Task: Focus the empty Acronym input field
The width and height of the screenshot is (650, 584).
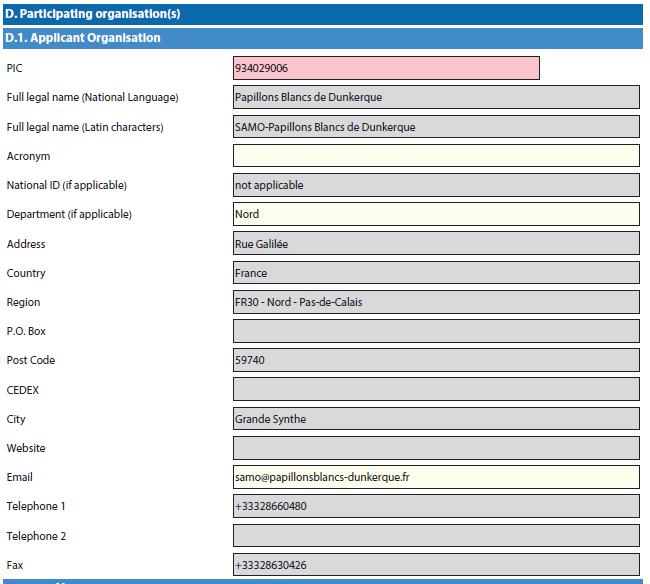Action: (x=436, y=156)
